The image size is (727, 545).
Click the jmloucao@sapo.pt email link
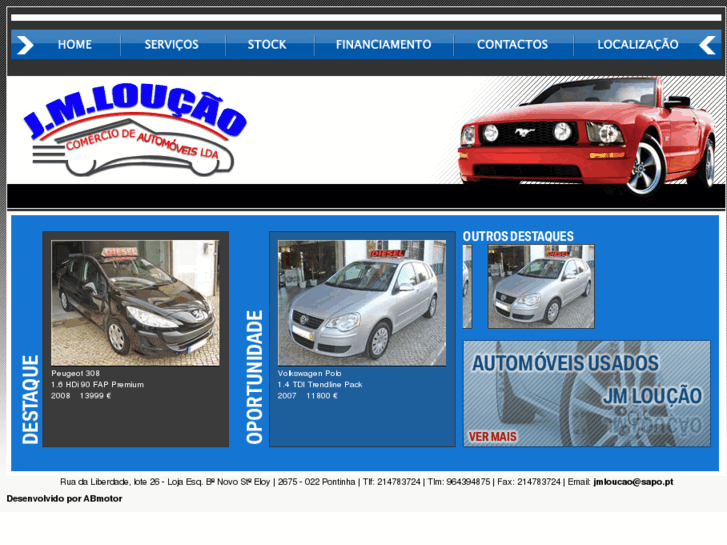[x=633, y=482]
